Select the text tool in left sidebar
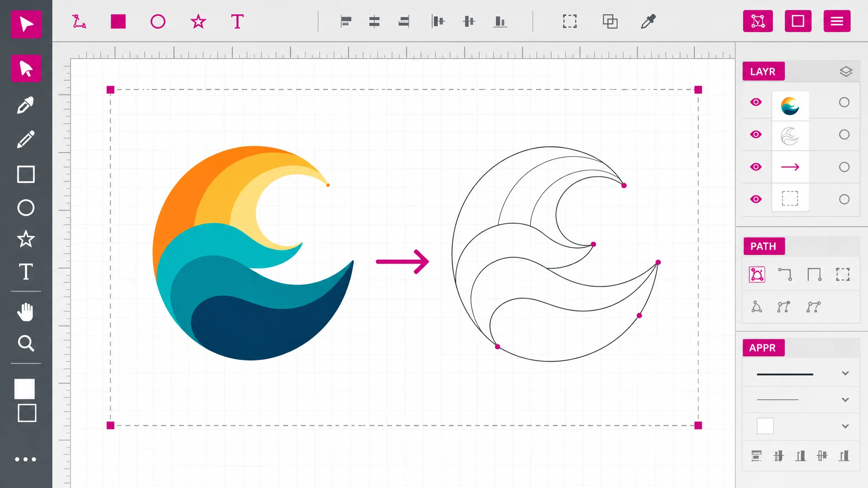Screen dimensions: 868x488 click(x=26, y=272)
